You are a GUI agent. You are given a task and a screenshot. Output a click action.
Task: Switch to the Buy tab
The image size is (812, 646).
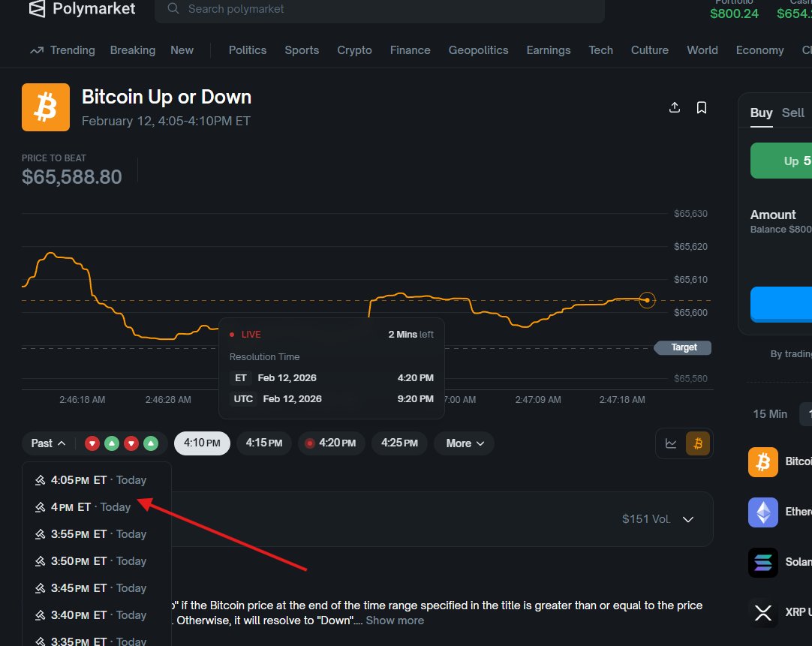click(761, 113)
